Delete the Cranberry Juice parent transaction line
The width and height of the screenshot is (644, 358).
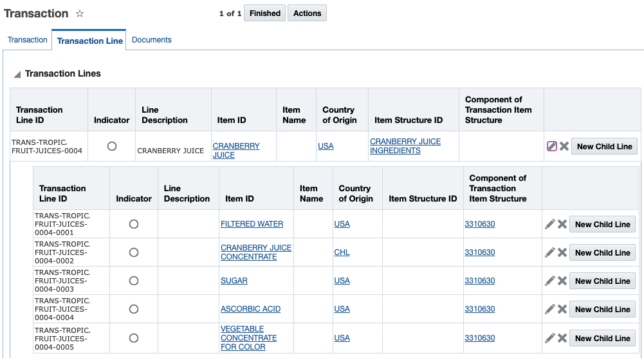[x=564, y=146]
